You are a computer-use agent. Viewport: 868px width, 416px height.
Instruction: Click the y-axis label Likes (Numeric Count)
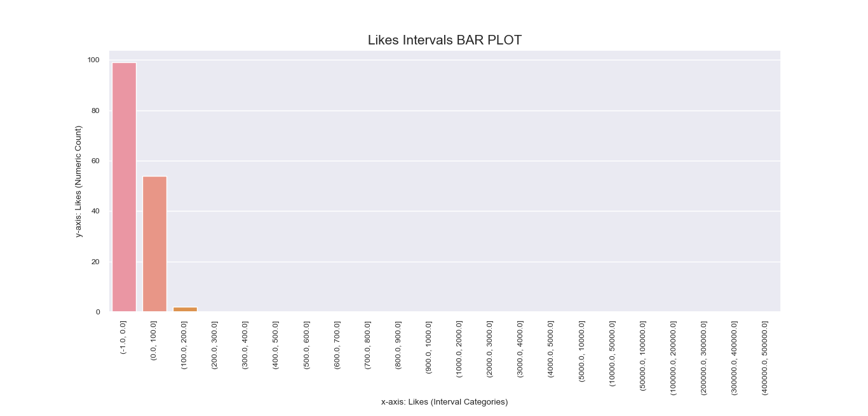coord(79,182)
